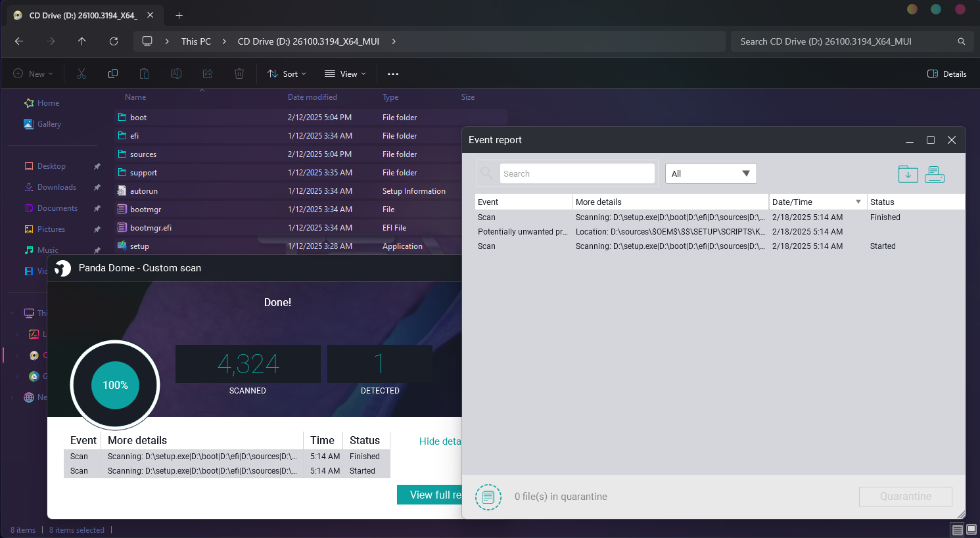980x538 pixels.
Task: Click the Date/Time column sort arrow in Event report
Action: click(858, 202)
